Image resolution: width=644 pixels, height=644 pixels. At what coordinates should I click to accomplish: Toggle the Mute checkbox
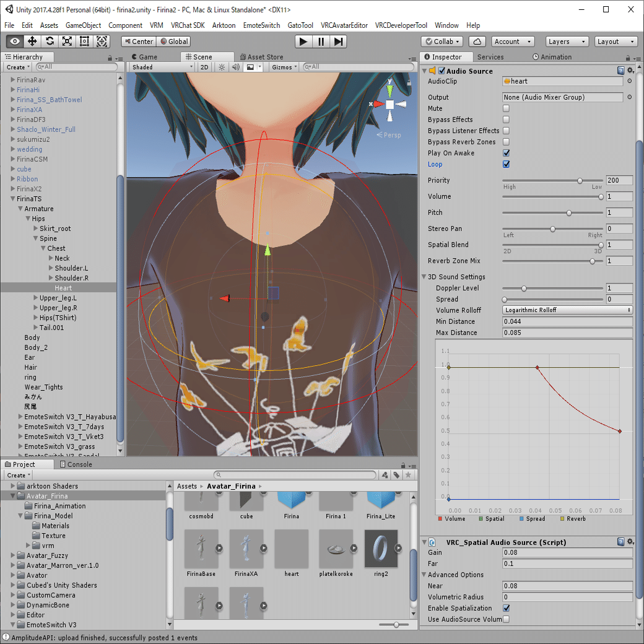(506, 108)
